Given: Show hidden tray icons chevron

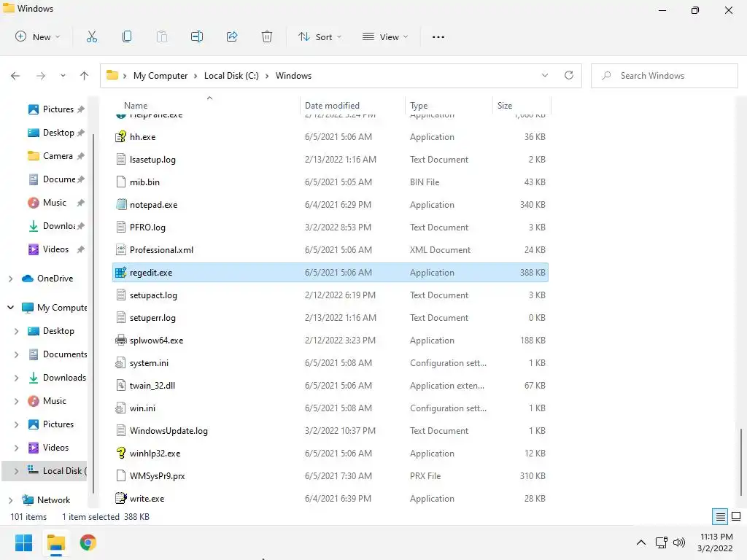Looking at the screenshot, I should coord(641,542).
